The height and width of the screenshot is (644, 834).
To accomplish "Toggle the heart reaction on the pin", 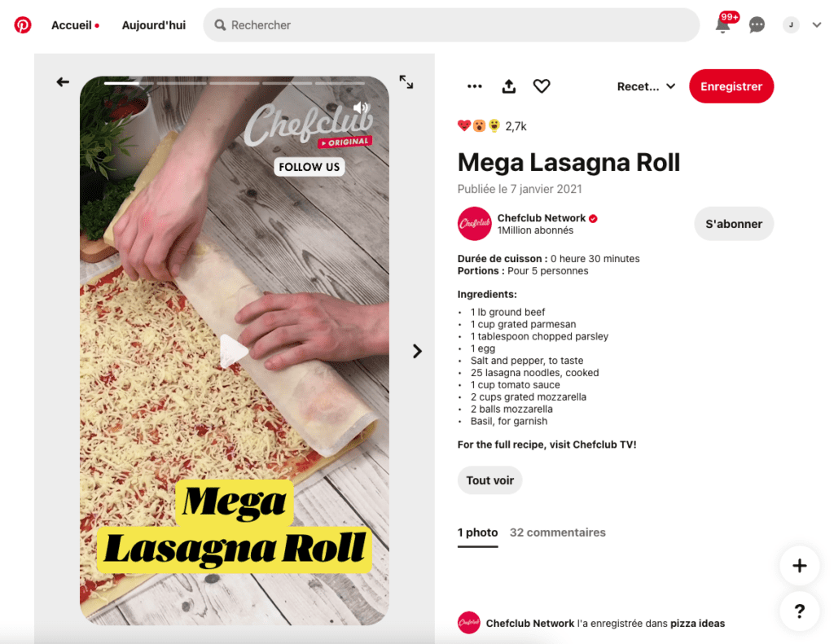I will pos(542,86).
